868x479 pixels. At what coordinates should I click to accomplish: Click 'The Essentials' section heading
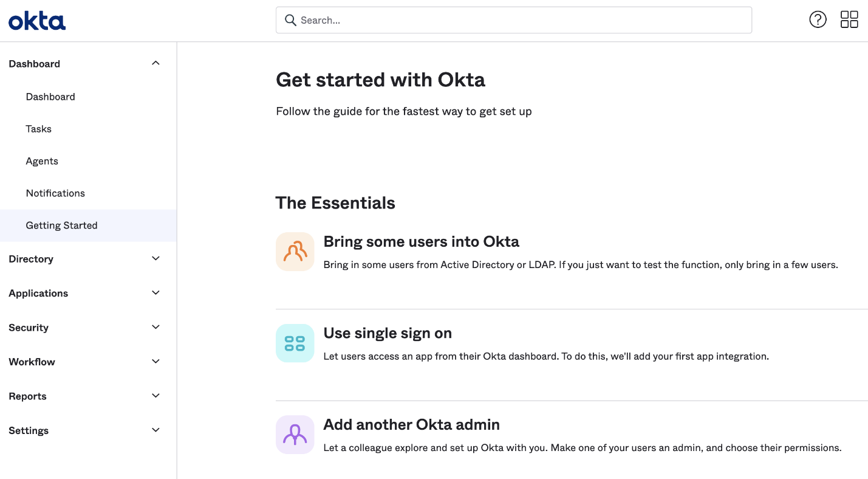coord(335,203)
